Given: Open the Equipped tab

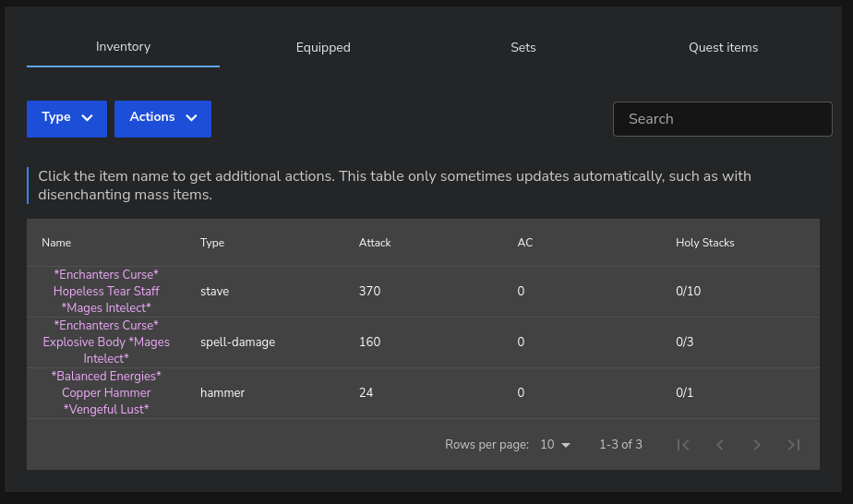Looking at the screenshot, I should [x=323, y=47].
